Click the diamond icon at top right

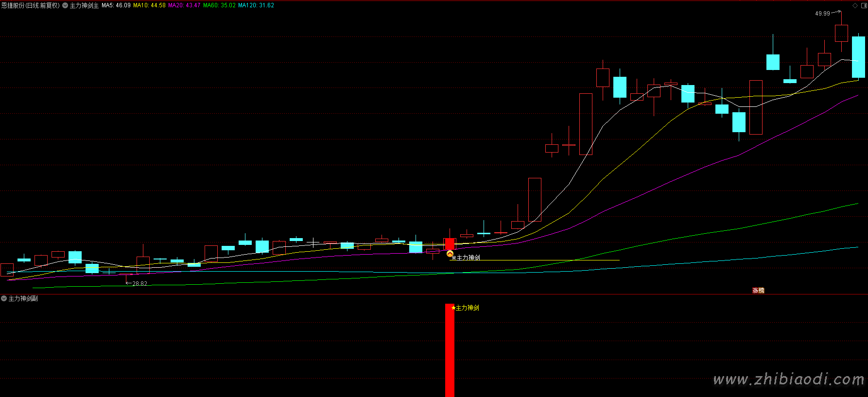point(855,5)
